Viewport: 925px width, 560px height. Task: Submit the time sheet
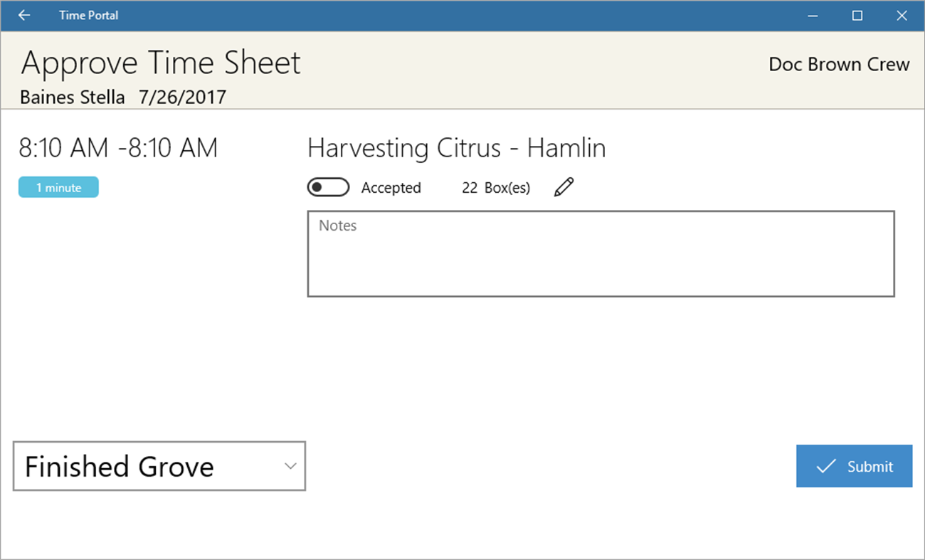[854, 466]
